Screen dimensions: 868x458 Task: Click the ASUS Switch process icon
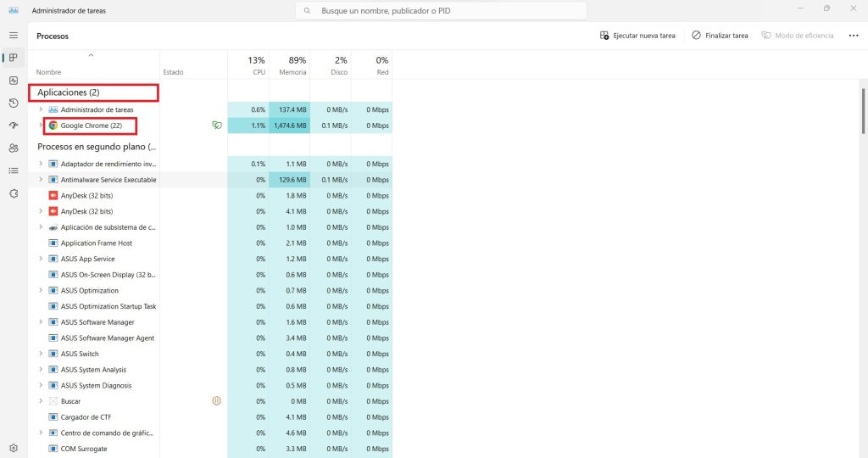click(x=53, y=354)
